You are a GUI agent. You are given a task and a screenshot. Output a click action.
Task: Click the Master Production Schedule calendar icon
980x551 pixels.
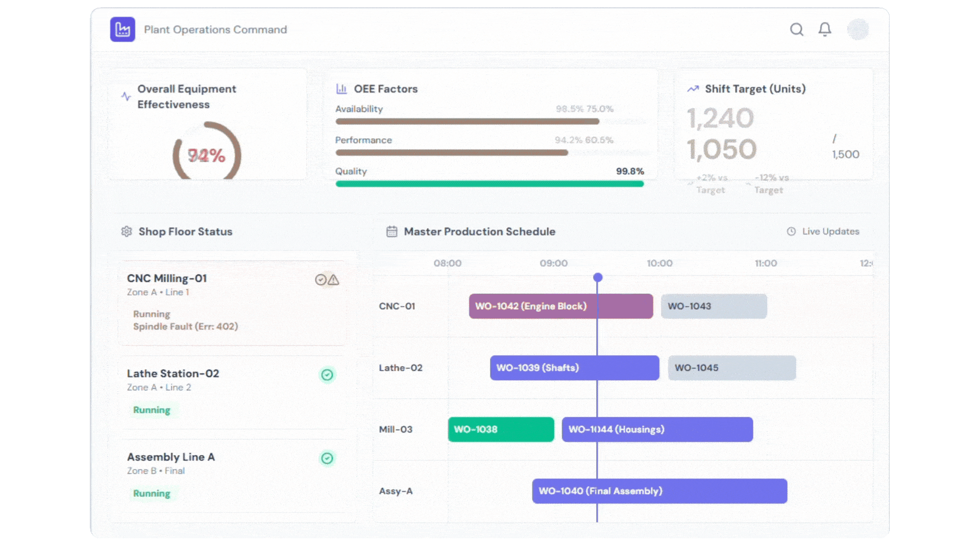[391, 232]
